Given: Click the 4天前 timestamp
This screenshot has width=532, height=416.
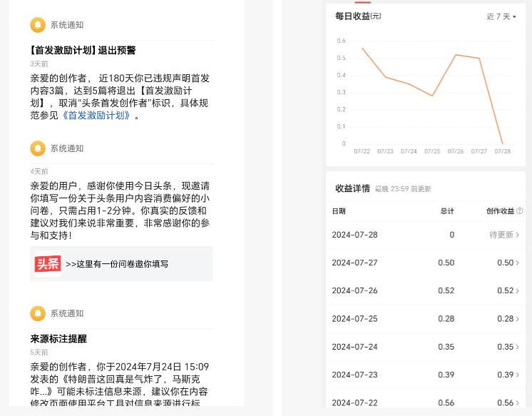Looking at the screenshot, I should [x=39, y=171].
